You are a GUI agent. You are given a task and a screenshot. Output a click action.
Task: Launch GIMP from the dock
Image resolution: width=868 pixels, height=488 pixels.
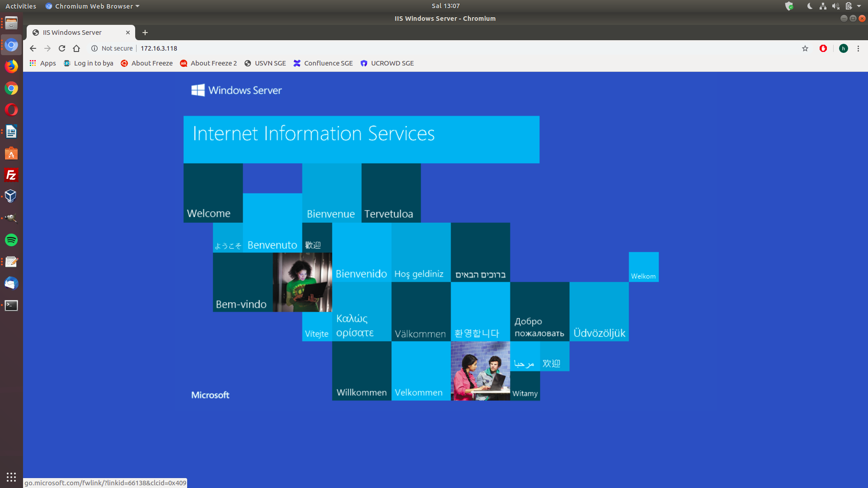[11, 218]
